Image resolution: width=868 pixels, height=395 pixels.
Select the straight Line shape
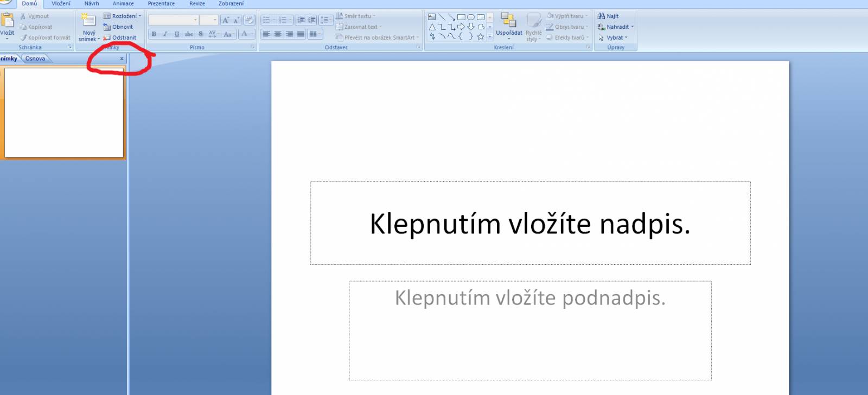[442, 17]
